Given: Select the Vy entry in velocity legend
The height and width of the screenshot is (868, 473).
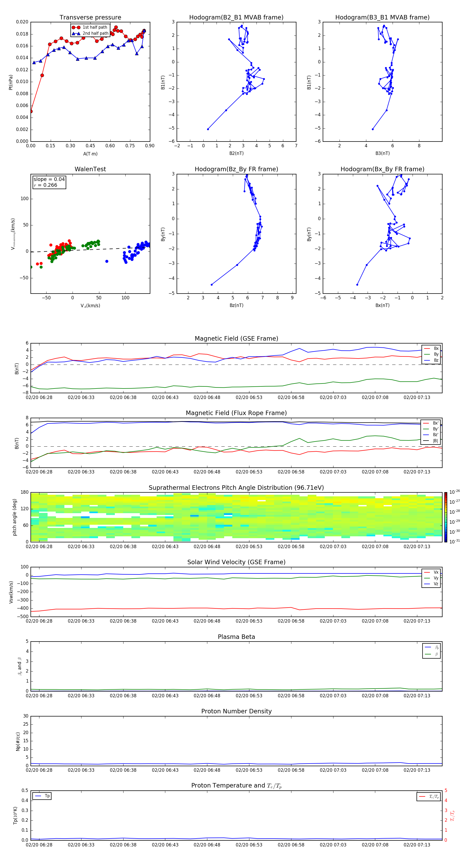Looking at the screenshot, I should pyautogui.click(x=431, y=578).
